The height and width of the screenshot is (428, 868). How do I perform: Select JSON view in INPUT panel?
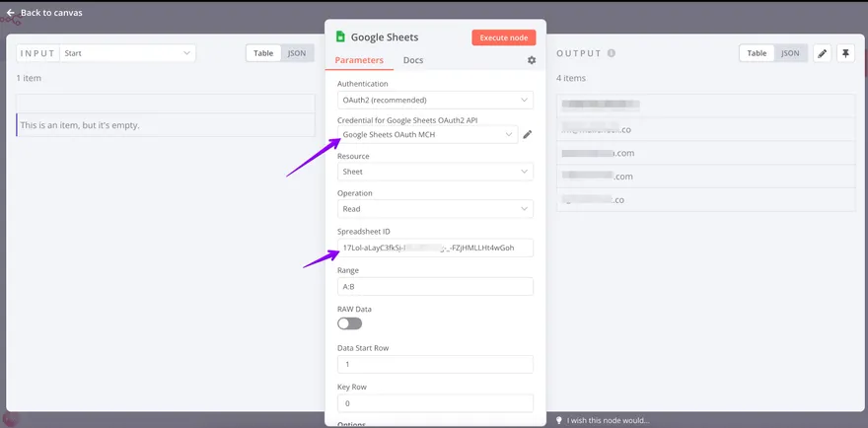click(x=297, y=53)
